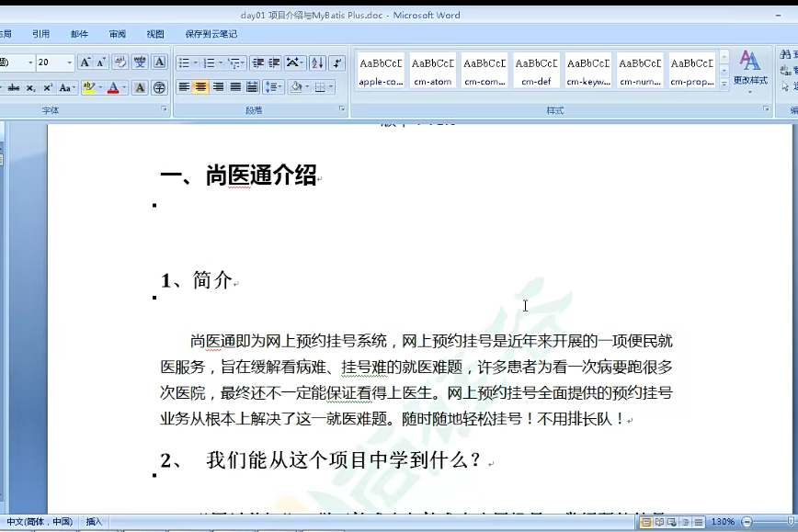
Task: Open the phonetic guide tool
Action: pyautogui.click(x=141, y=62)
